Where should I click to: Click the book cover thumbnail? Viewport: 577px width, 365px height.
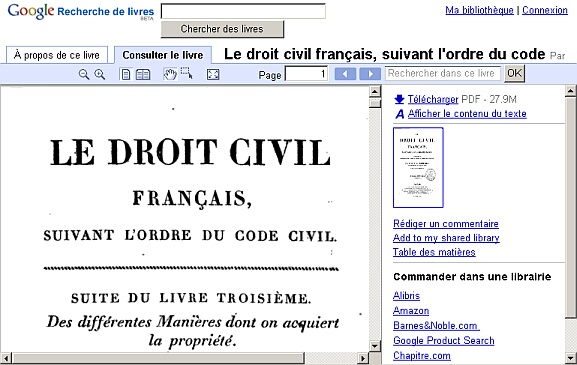(418, 167)
